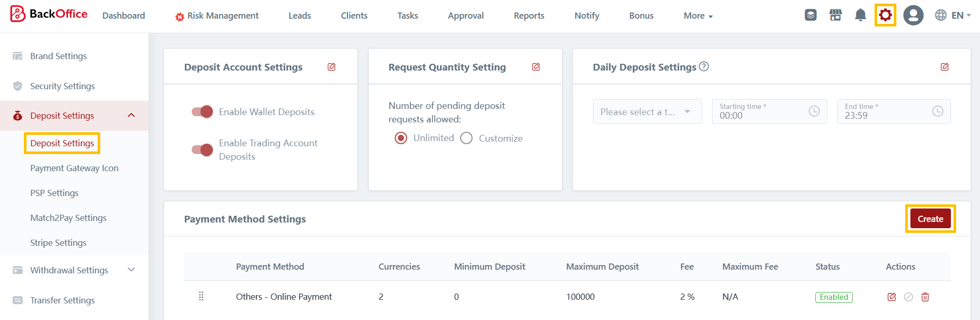Click the notification bell icon

[x=860, y=15]
